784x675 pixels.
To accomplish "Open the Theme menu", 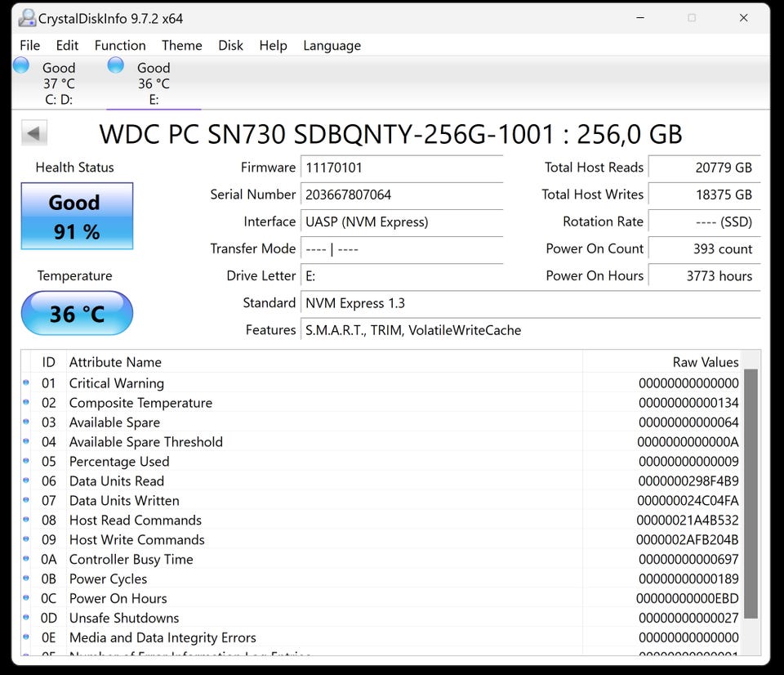I will pyautogui.click(x=181, y=46).
